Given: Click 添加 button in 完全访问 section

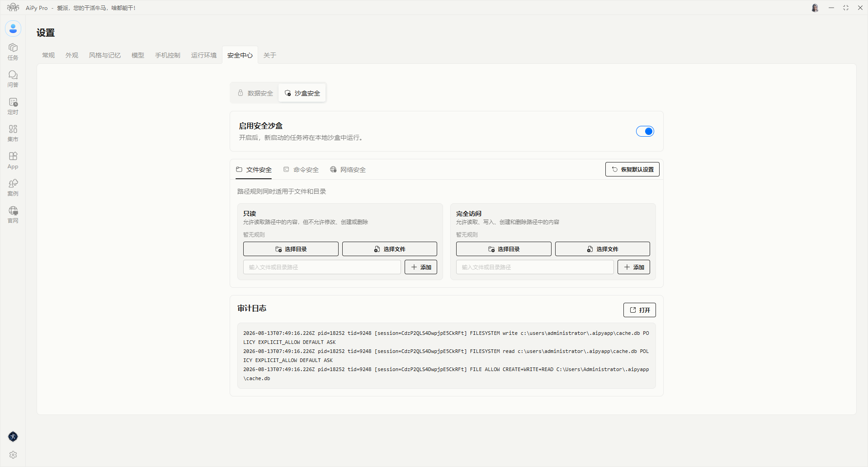Looking at the screenshot, I should coord(633,267).
